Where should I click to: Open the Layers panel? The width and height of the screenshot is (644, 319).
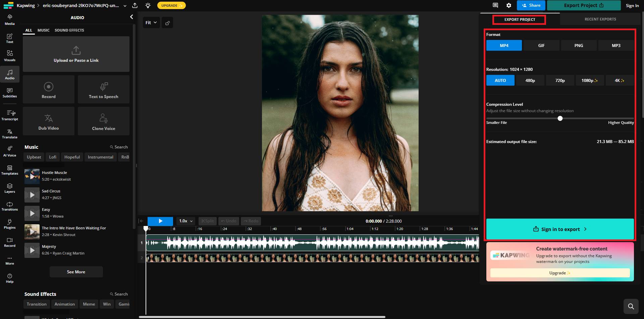point(9,188)
